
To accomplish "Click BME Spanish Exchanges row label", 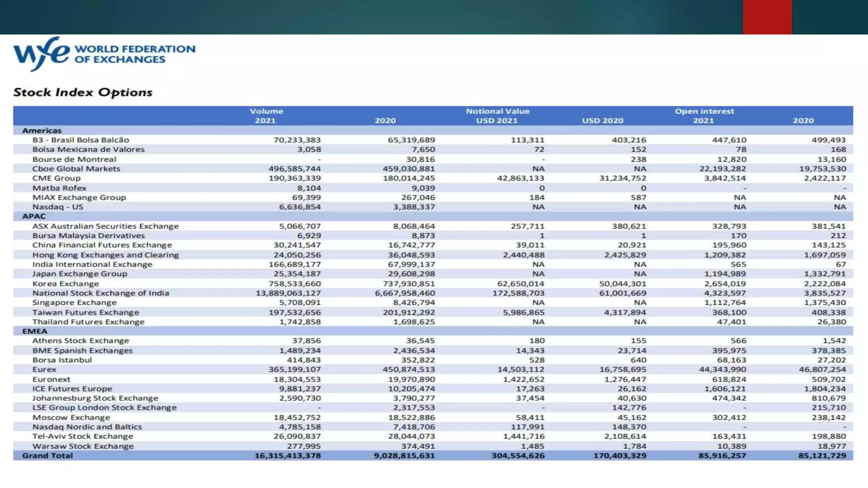I will [82, 351].
